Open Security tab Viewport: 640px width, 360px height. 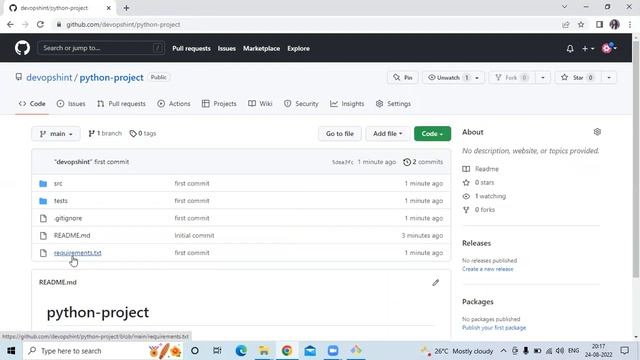(x=301, y=104)
